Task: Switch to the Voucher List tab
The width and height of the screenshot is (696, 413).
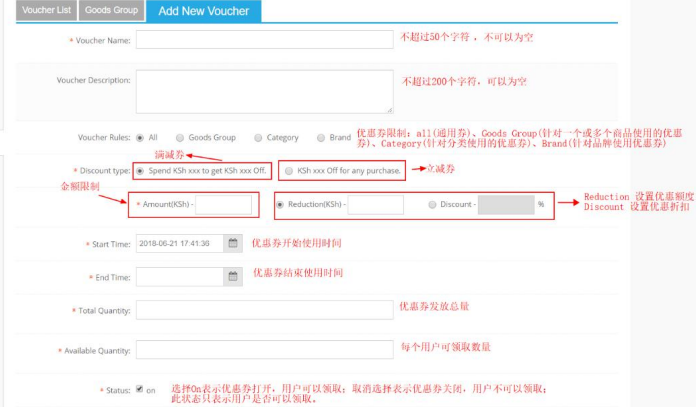Action: pos(46,10)
